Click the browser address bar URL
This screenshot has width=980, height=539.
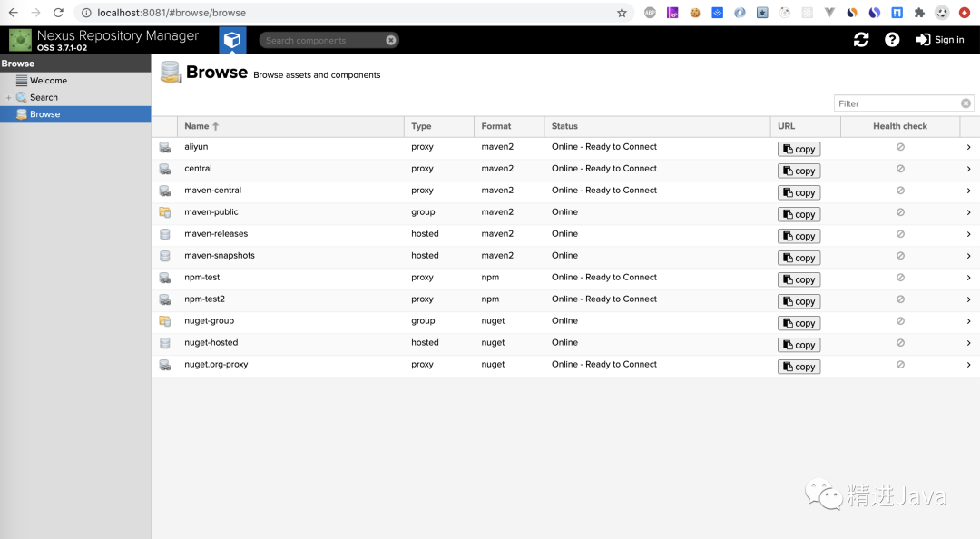point(171,13)
